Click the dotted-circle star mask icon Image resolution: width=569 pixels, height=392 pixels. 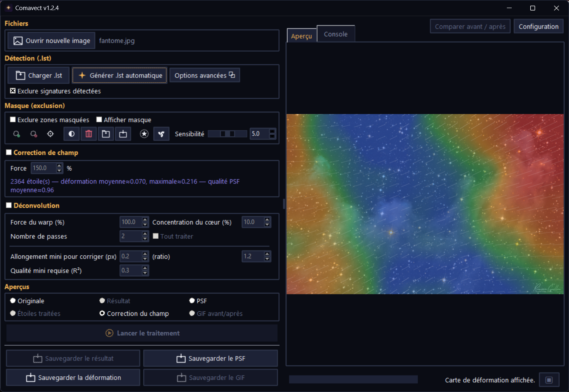[x=144, y=134]
